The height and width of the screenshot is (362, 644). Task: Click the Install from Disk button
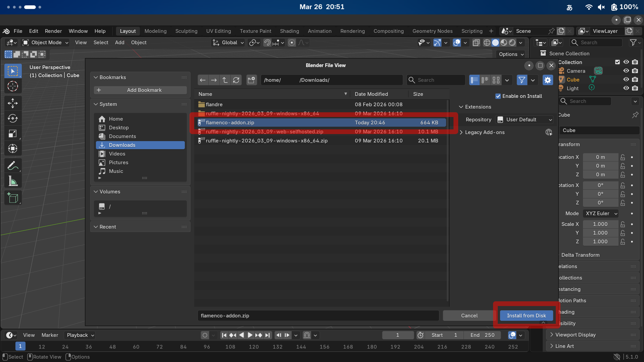click(x=526, y=316)
